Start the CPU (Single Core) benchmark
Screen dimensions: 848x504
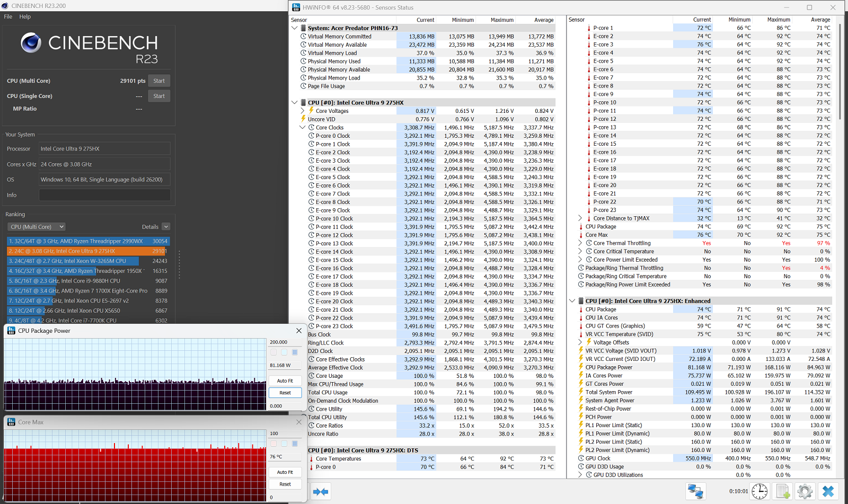pyautogui.click(x=159, y=96)
